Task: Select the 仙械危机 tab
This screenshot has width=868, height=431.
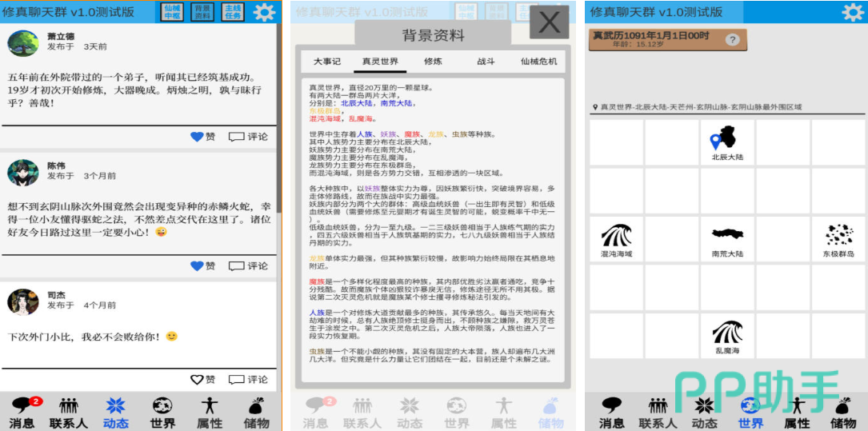Action: (x=538, y=62)
